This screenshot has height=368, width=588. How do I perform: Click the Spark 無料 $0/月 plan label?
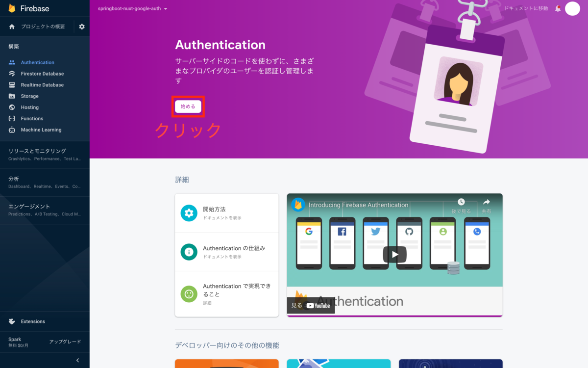pyautogui.click(x=19, y=342)
